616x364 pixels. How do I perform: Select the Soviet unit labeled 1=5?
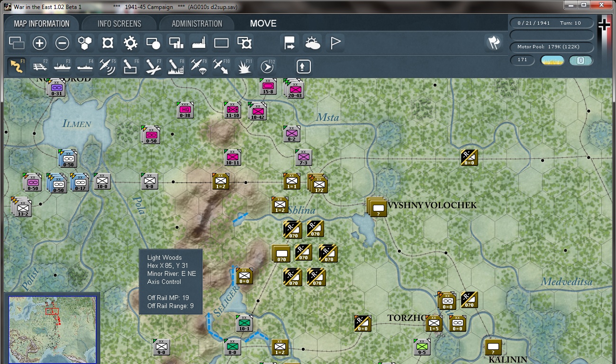(434, 323)
